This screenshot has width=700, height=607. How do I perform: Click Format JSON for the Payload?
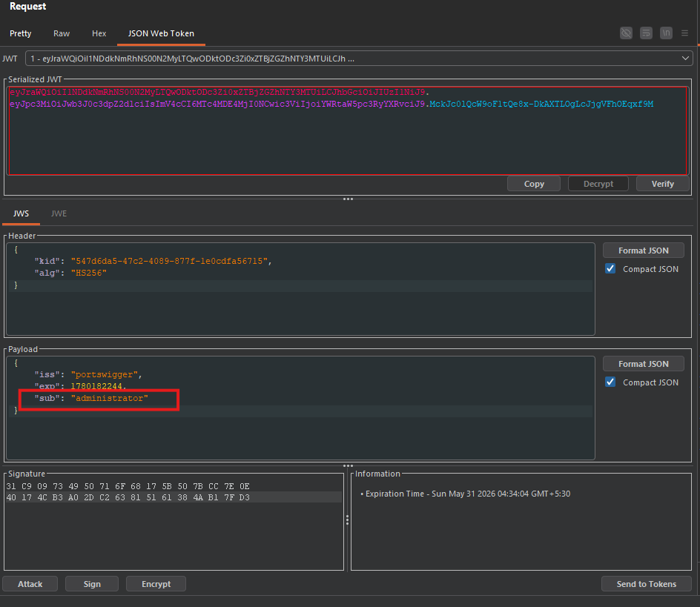(644, 364)
